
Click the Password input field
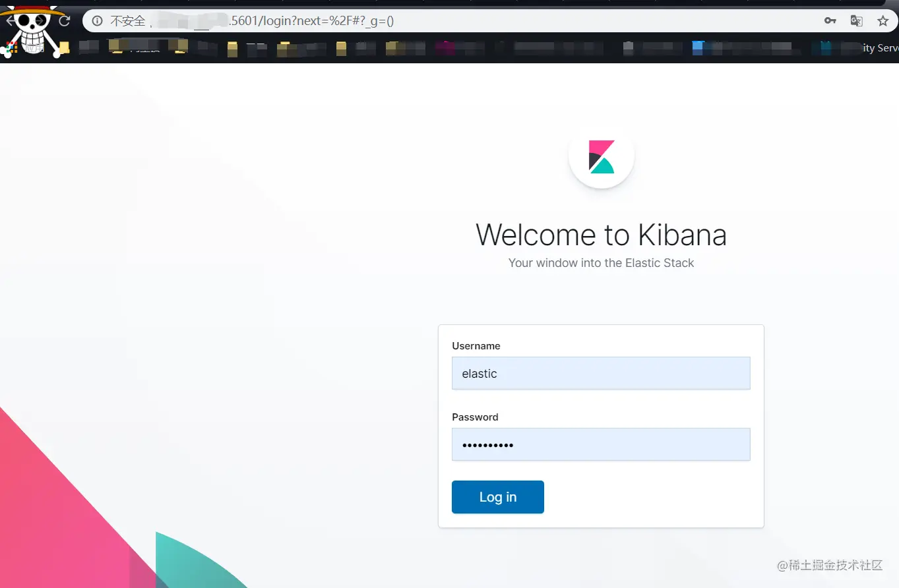601,444
